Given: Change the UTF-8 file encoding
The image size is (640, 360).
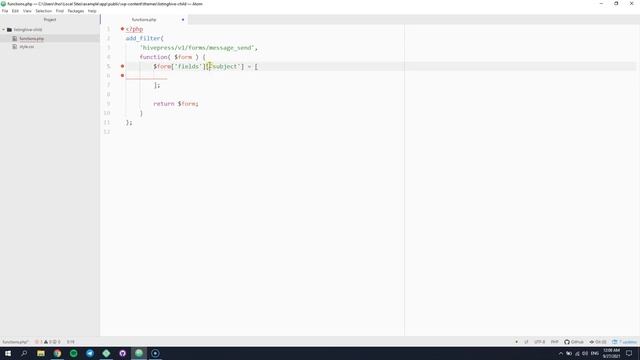Looking at the screenshot, I should point(540,342).
